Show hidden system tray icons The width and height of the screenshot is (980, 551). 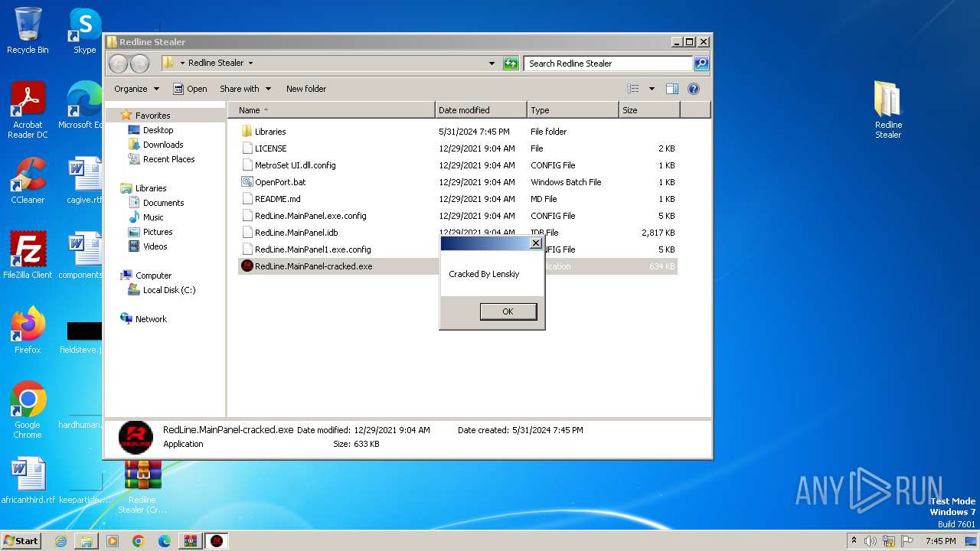click(854, 540)
